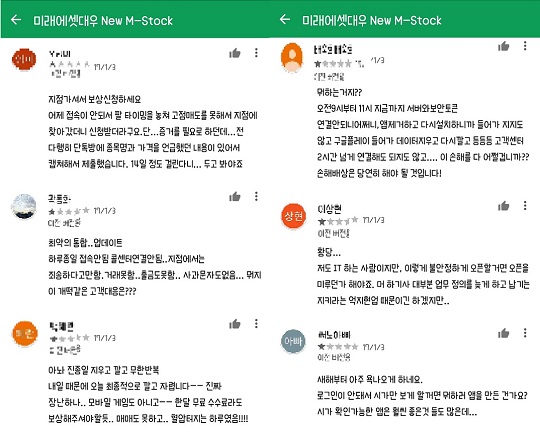The width and height of the screenshot is (540, 435).
Task: Thumbs up 이상현's '황당...' review
Action: pyautogui.click(x=503, y=206)
